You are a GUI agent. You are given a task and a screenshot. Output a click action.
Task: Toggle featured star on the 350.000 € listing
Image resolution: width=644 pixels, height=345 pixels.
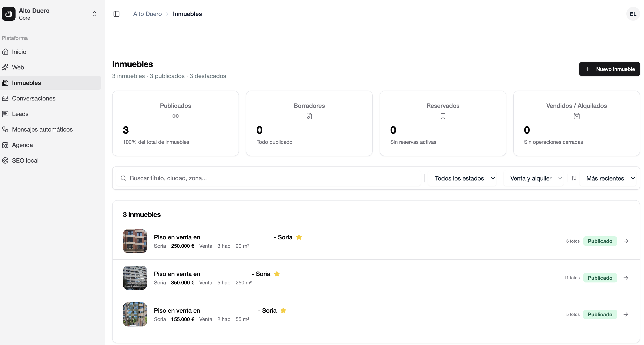point(277,274)
